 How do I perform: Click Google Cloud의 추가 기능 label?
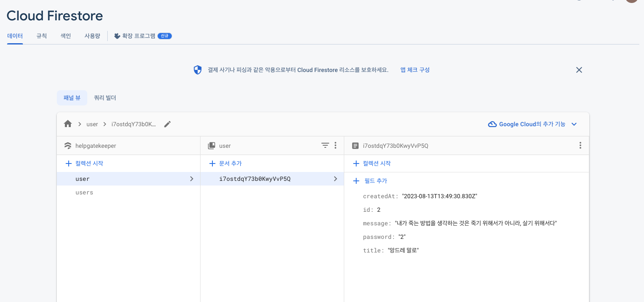tap(532, 124)
